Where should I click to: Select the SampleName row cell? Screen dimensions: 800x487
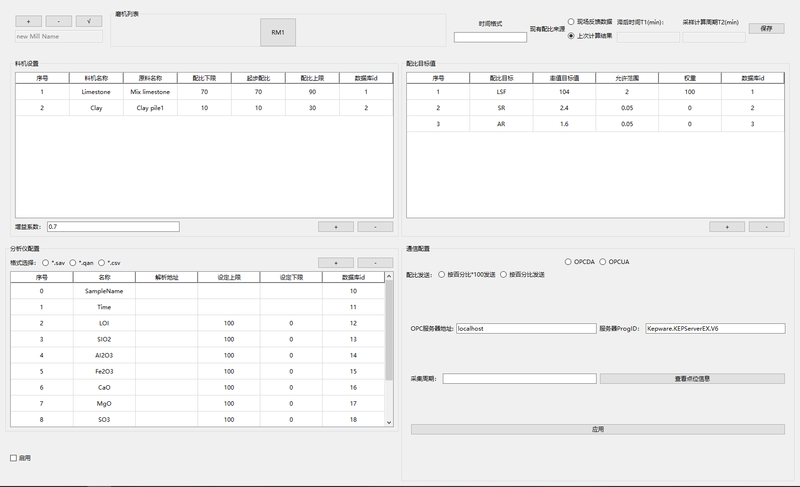[x=104, y=291]
